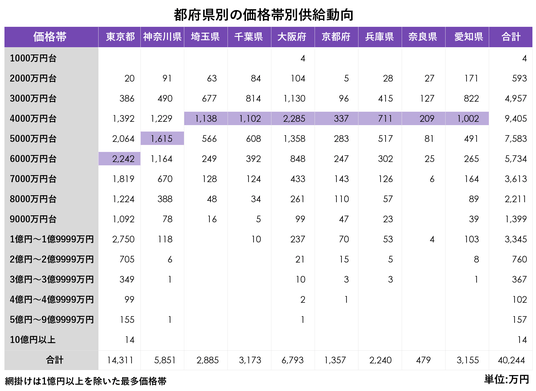Select the 合計 column header
Screen dimensions: 536x391
coord(511,37)
